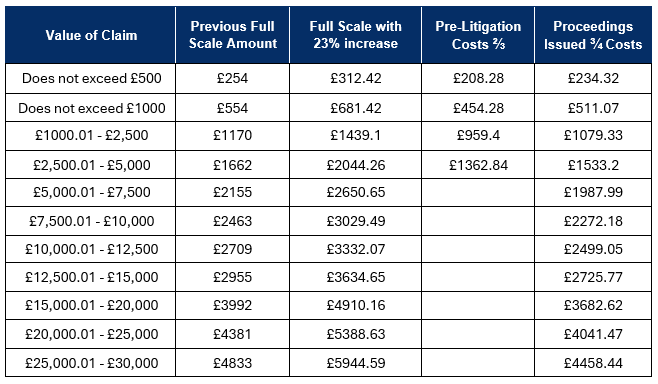Select the £3332.07 full scale cell

355,249
